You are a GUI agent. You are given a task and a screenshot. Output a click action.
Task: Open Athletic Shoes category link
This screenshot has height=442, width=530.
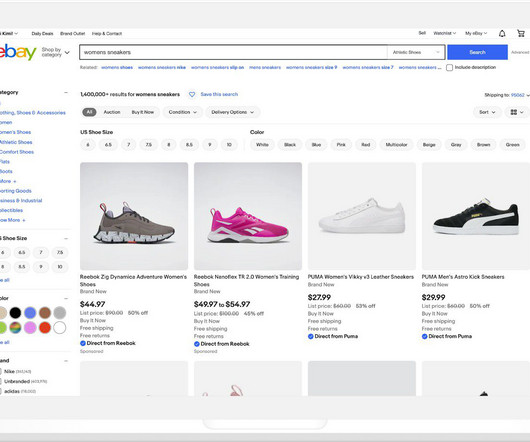(16, 142)
